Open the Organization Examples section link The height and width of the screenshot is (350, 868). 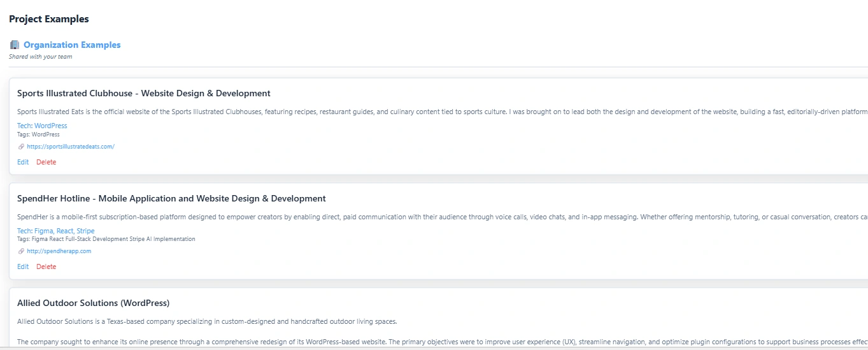coord(72,45)
